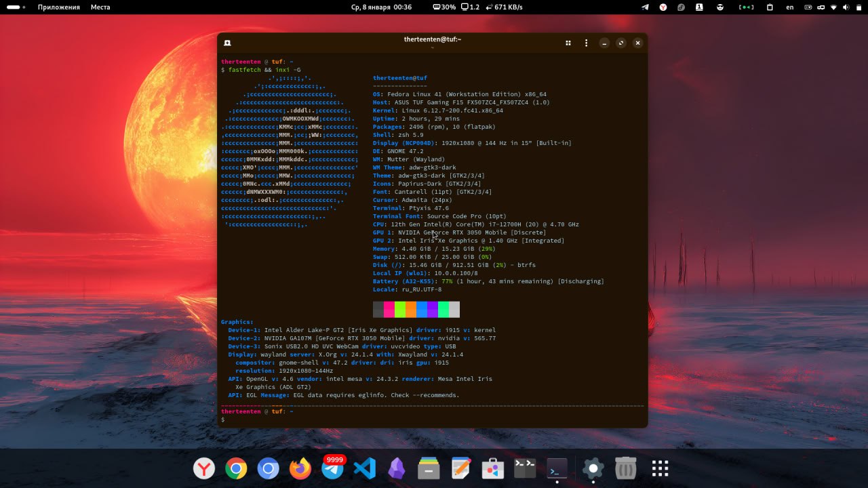Open Google Chrome from the dock
Viewport: 868px width, 488px height.
[x=236, y=468]
